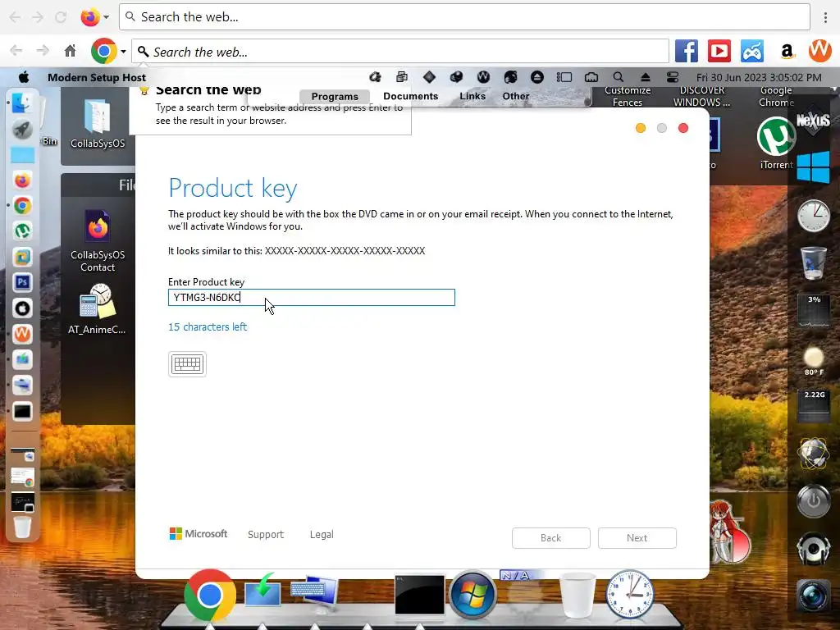The width and height of the screenshot is (840, 630).
Task: Open Launchpad rocket in left dock
Action: [22, 129]
